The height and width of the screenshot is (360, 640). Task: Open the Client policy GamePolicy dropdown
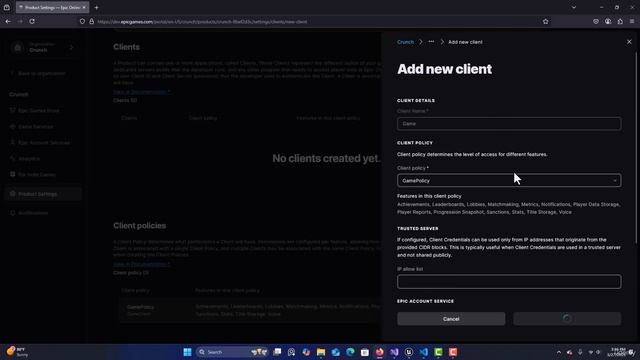click(509, 180)
